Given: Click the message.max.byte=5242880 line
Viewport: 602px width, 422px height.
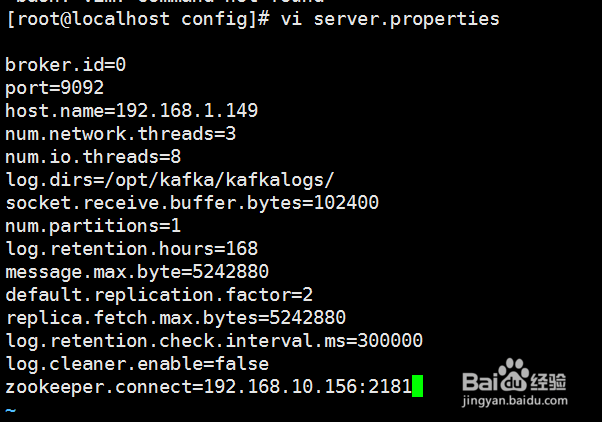Looking at the screenshot, I should [x=137, y=272].
